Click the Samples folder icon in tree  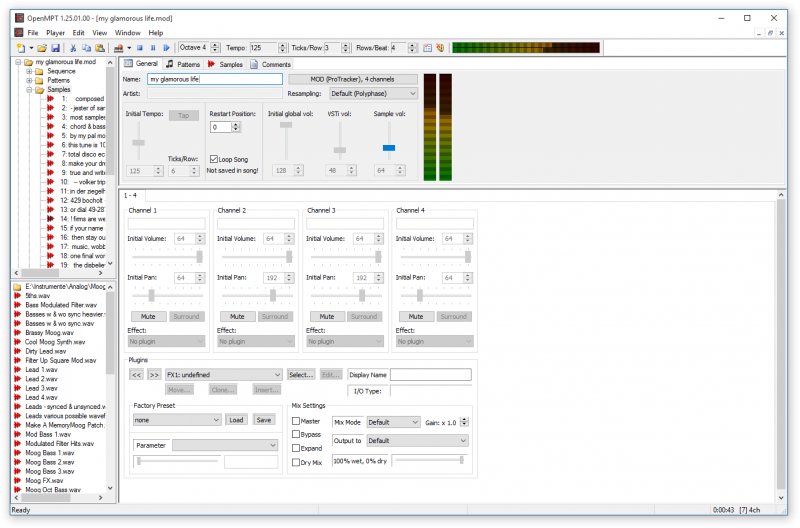[39, 89]
